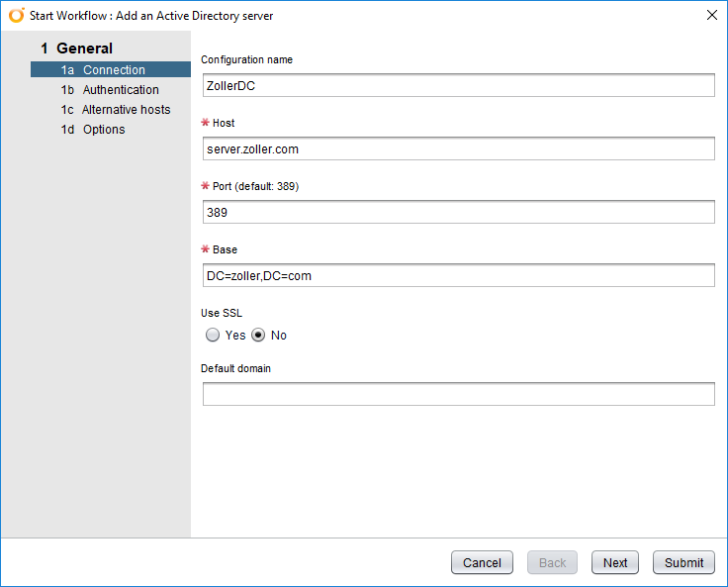Submit the Active Directory workflow
The height and width of the screenshot is (587, 728).
click(x=683, y=562)
